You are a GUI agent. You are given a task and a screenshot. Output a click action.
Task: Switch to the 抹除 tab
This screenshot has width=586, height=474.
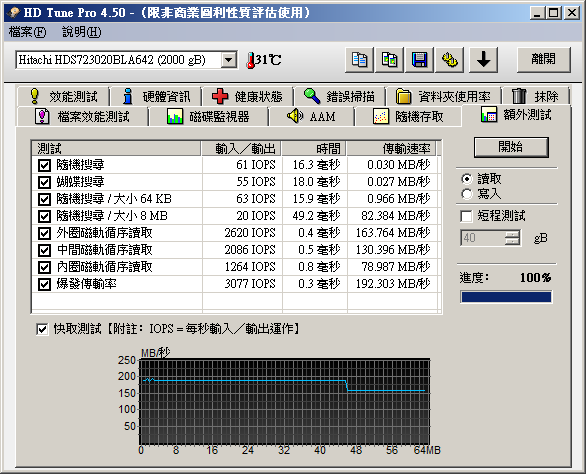pyautogui.click(x=536, y=96)
